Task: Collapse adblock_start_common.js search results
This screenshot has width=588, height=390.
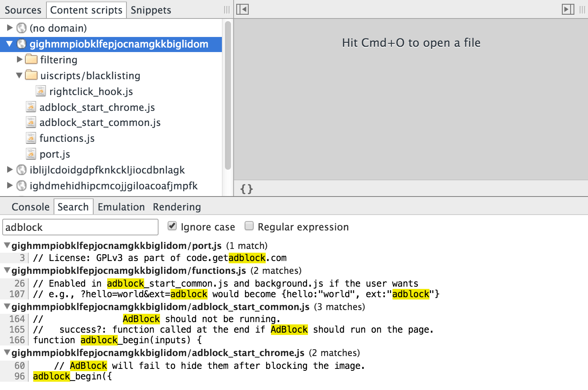Action: [7, 307]
